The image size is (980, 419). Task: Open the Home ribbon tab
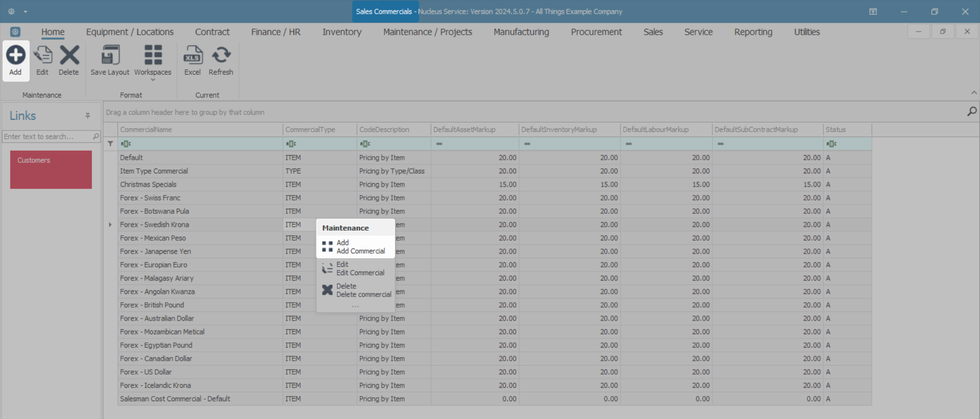click(53, 32)
